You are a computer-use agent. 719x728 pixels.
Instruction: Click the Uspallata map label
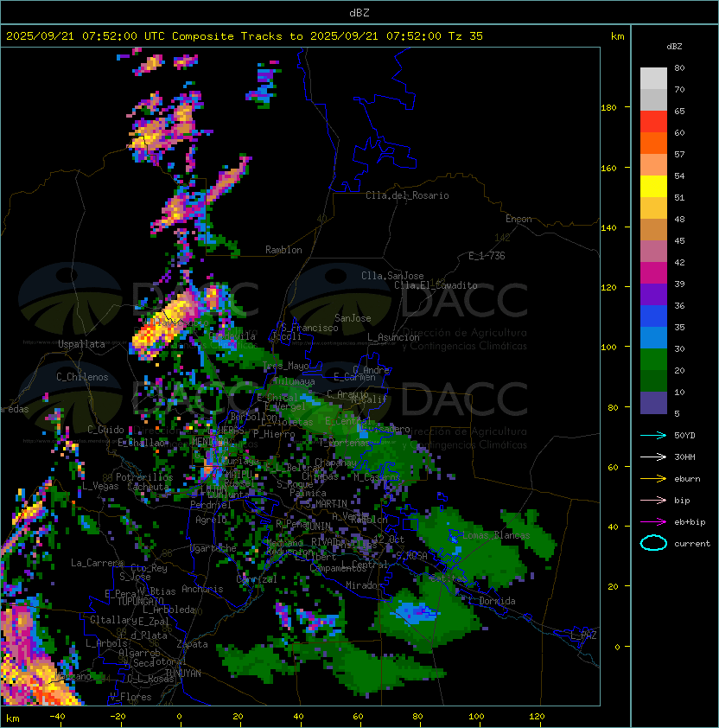pos(81,344)
